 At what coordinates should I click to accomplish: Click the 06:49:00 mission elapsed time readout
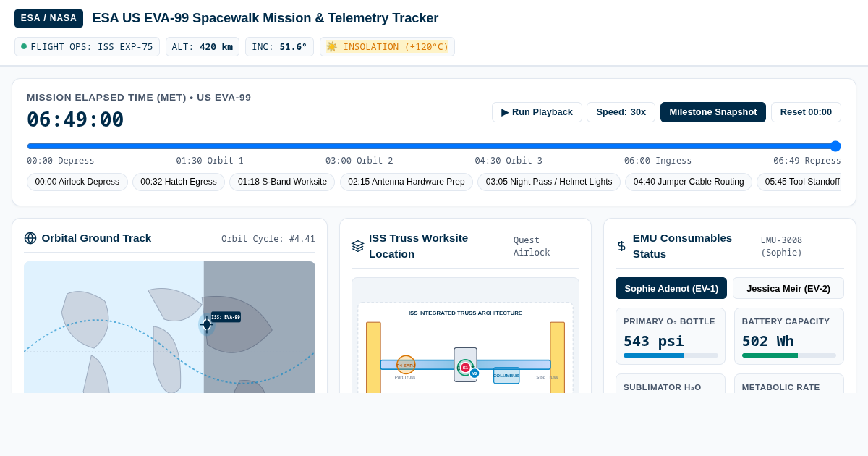tap(75, 119)
